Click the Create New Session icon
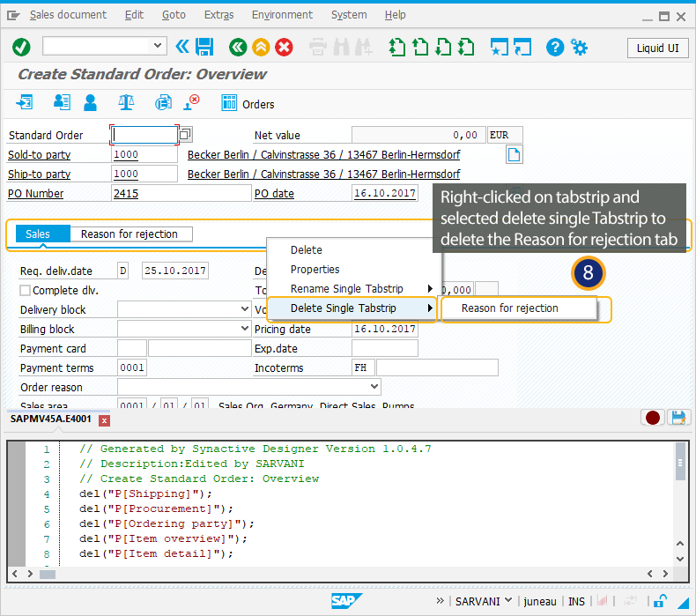Image resolution: width=696 pixels, height=616 pixels. coord(500,47)
